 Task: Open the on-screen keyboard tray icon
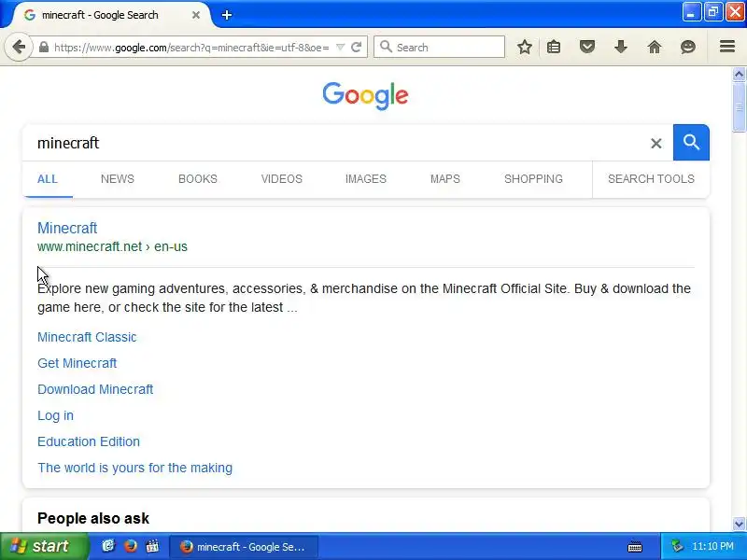tap(635, 547)
